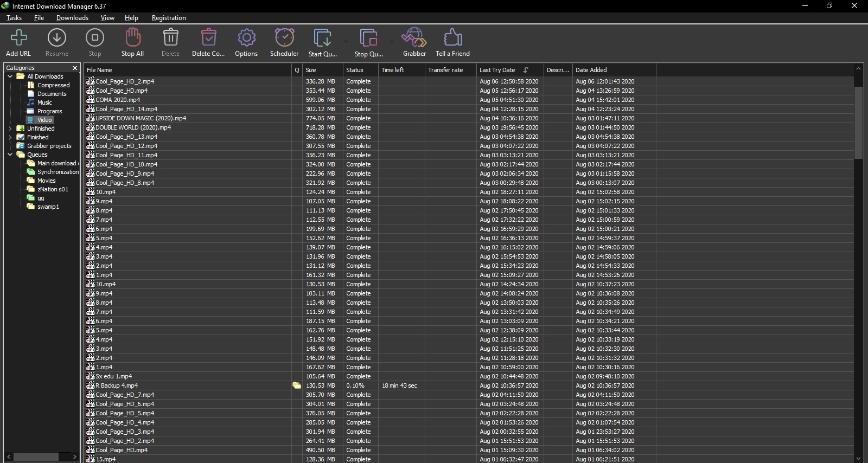Click the 774.05 MB size cell
Viewport: 868px width, 463px height.
point(320,118)
